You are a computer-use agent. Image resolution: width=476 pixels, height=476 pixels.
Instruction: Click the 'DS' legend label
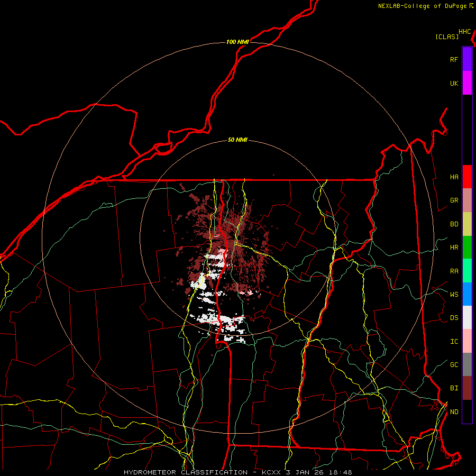click(x=454, y=318)
